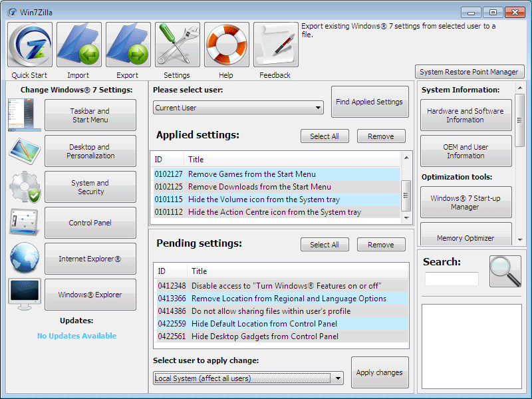Click the Help lifebuoy icon
This screenshot has height=399, width=532.
pos(227,45)
